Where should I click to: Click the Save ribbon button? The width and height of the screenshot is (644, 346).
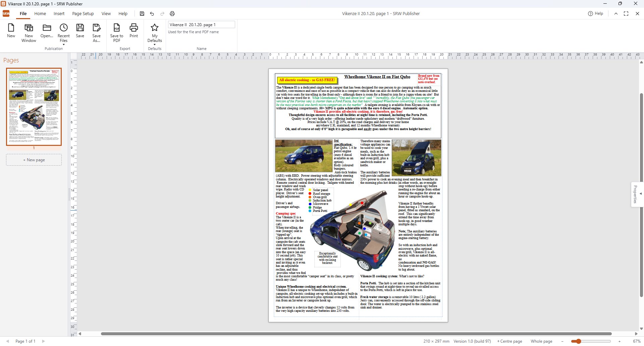tap(80, 31)
